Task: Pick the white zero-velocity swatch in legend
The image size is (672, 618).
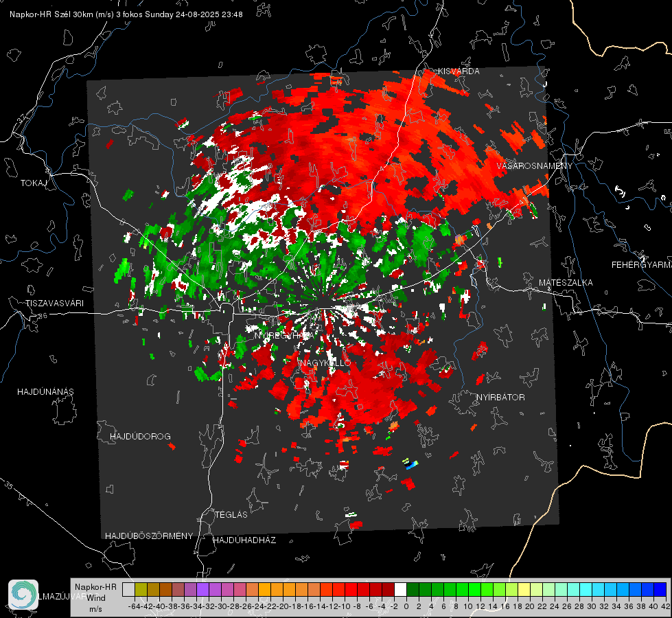Action: point(400,589)
